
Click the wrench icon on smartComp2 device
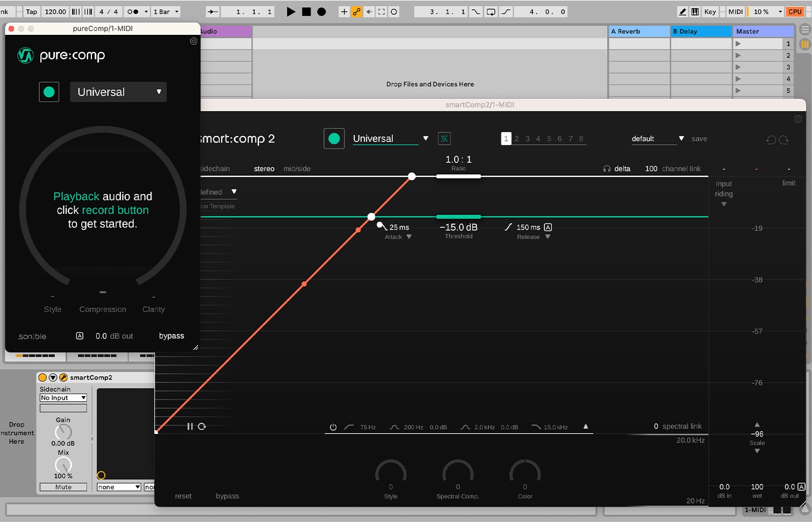click(63, 377)
